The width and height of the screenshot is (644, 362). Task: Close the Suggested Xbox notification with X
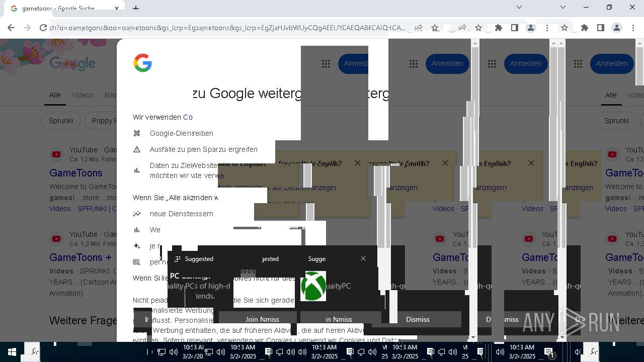363,258
